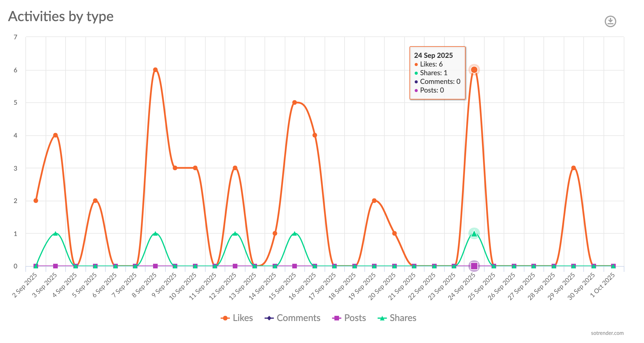Click the Activities by type title
This screenshot has width=644, height=343.
coord(61,16)
